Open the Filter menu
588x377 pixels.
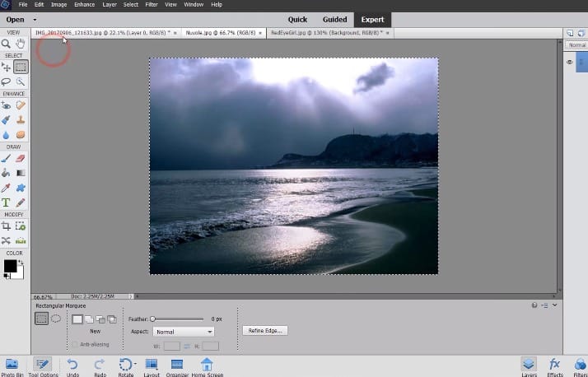[x=152, y=4]
